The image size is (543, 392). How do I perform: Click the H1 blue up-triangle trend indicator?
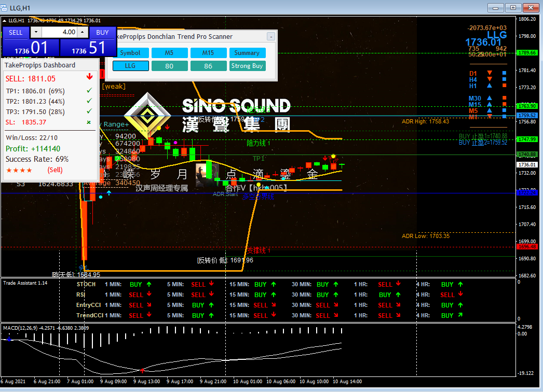click(490, 86)
